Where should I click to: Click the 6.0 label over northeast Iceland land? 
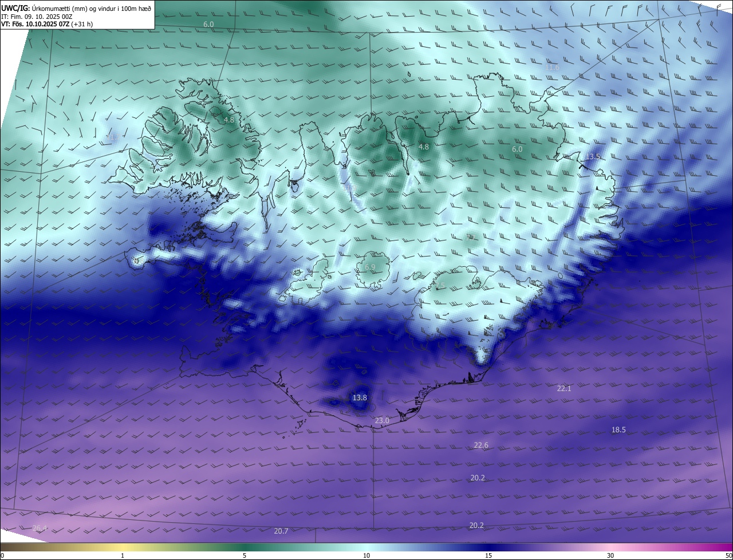tap(517, 149)
